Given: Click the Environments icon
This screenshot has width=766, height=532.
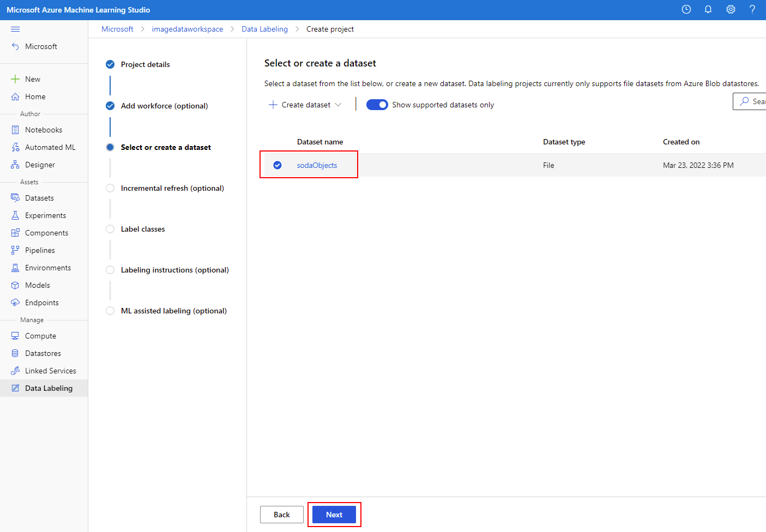Looking at the screenshot, I should tap(15, 268).
